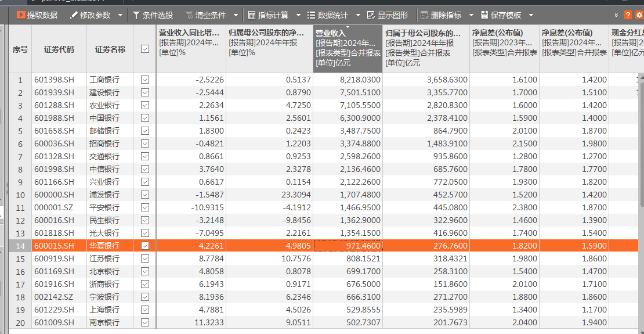Viewport: 644px width, 334px height.
Task: Click the orange help question icon
Action: point(628,15)
